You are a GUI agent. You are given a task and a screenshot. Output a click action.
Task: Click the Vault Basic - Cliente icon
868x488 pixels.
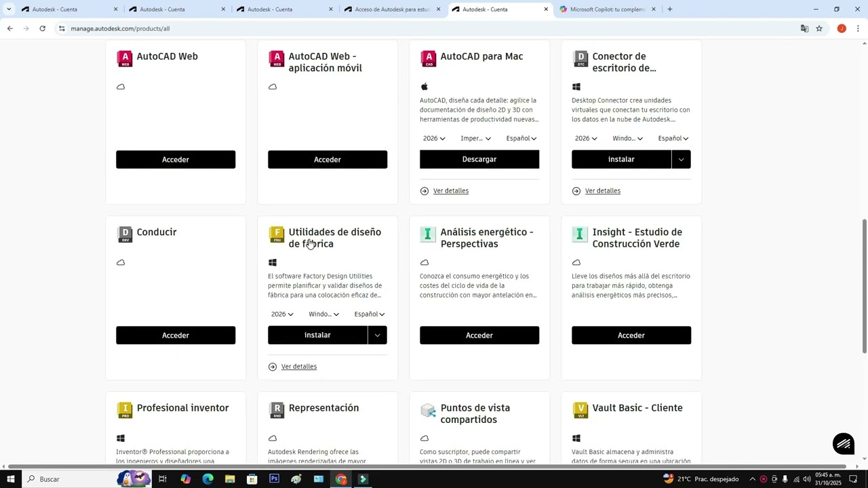(x=580, y=410)
